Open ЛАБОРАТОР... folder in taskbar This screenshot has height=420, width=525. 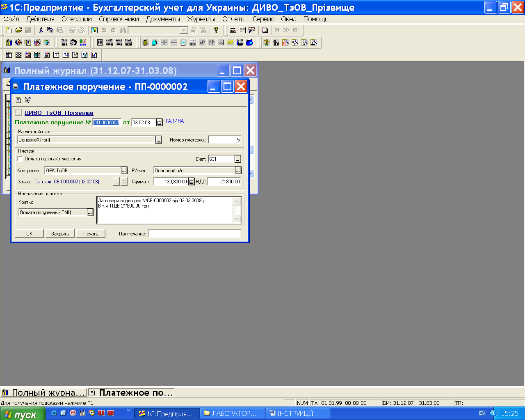pos(233,413)
